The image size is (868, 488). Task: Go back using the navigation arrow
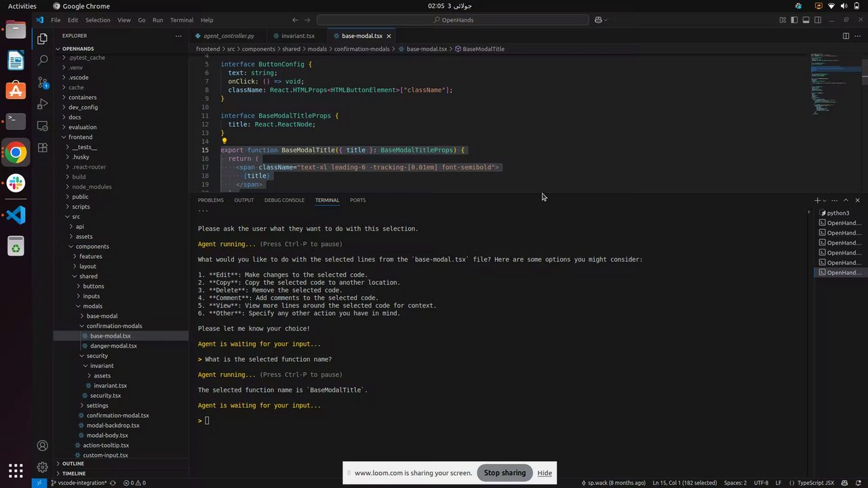[x=295, y=20]
